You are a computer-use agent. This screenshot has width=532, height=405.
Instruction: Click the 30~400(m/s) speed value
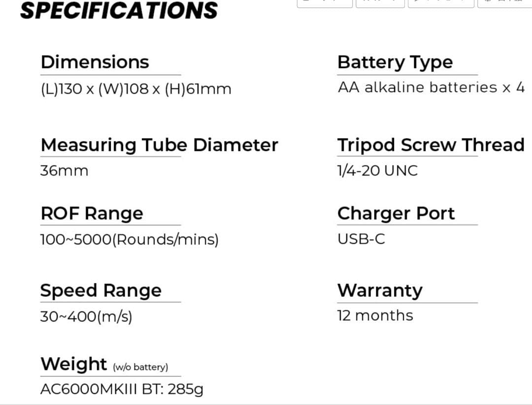86,316
